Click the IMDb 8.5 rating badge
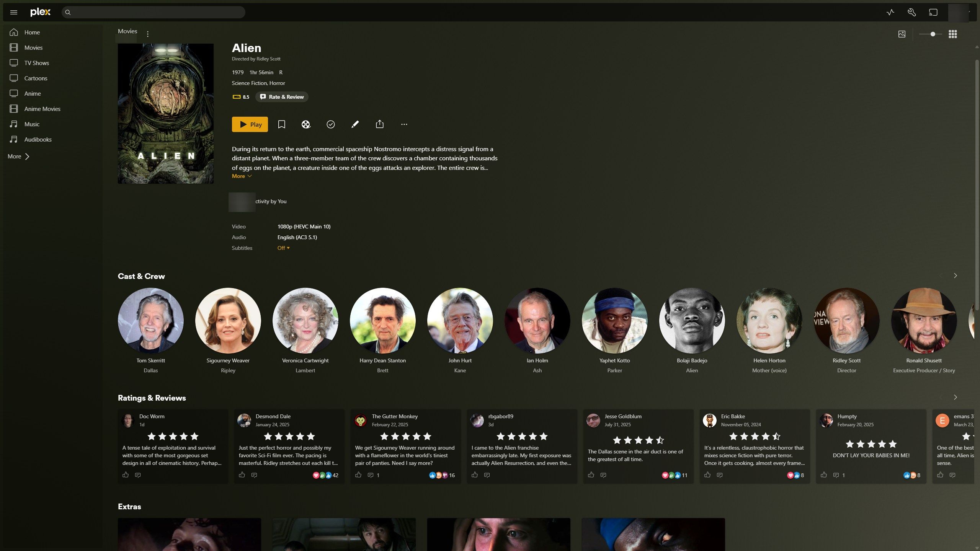The height and width of the screenshot is (551, 980). (x=241, y=97)
